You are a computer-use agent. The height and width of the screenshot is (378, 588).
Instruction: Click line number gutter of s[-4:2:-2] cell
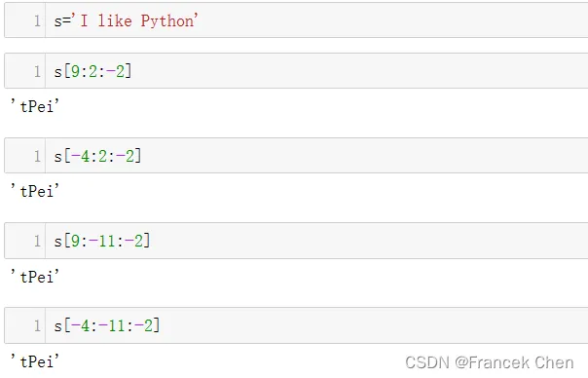(x=25, y=156)
